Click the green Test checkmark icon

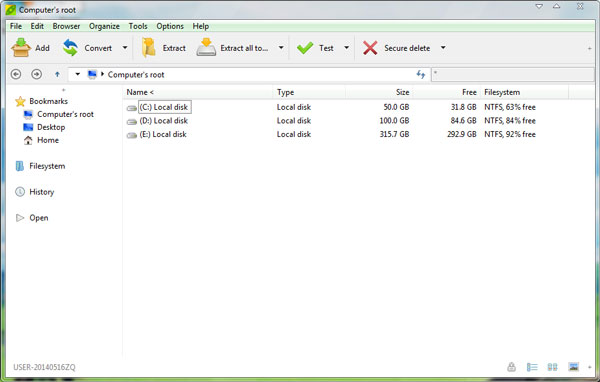click(305, 48)
